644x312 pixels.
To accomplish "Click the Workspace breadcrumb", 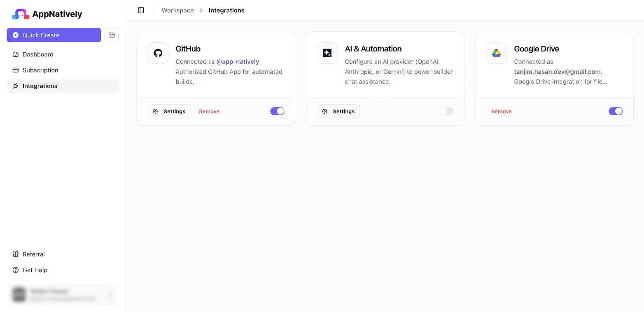I will coord(177,10).
